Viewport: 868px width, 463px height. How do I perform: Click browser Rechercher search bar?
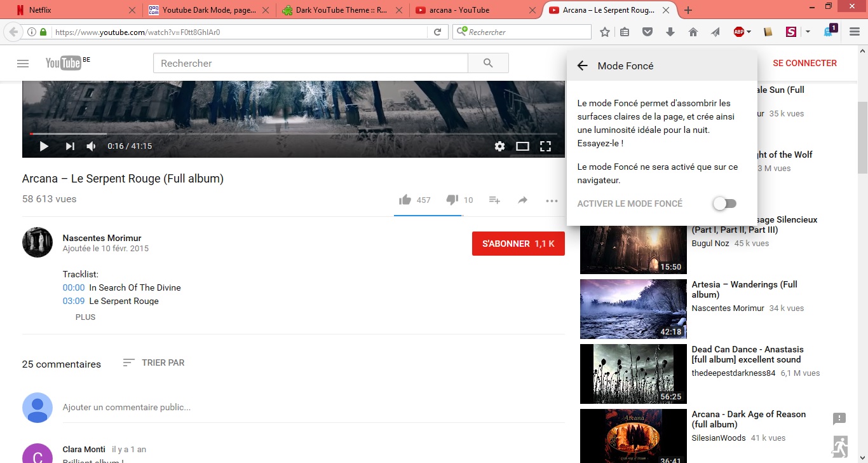(x=522, y=32)
